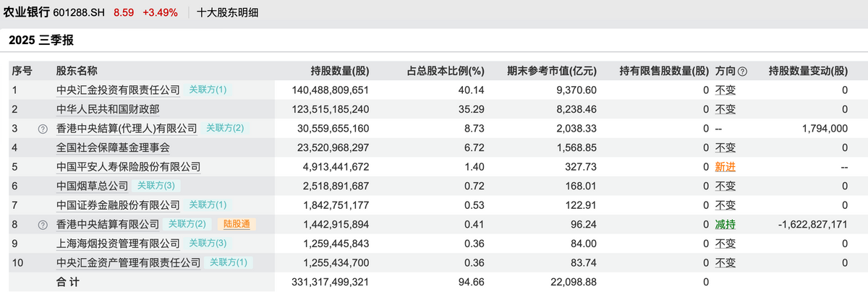Open 关联方(3) tag beside 中国烟草总公司
The width and height of the screenshot is (868, 292).
click(156, 186)
